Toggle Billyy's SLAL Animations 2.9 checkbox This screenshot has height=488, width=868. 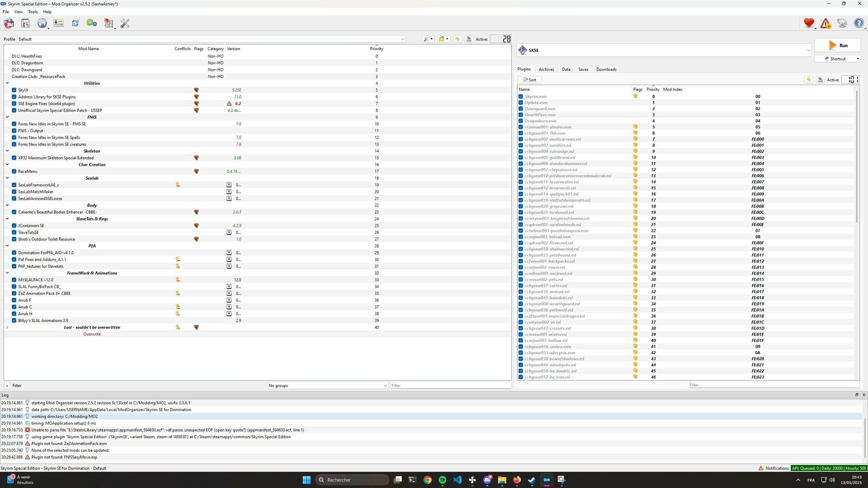[x=14, y=320]
